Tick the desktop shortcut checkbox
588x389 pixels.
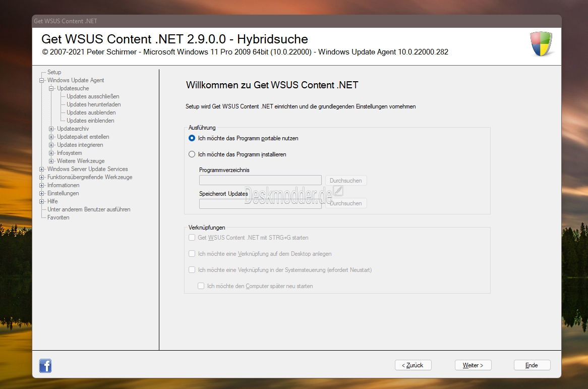point(192,254)
